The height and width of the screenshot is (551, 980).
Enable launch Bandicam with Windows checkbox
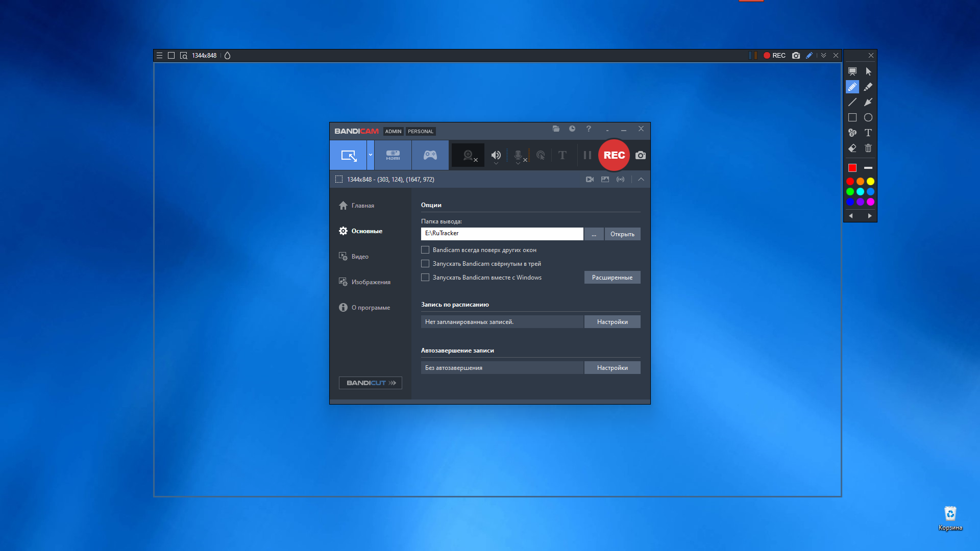tap(425, 278)
